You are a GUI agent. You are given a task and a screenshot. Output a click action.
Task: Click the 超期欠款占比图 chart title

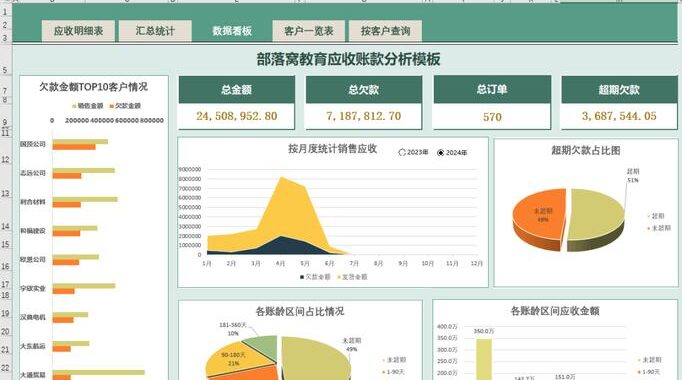pos(586,150)
